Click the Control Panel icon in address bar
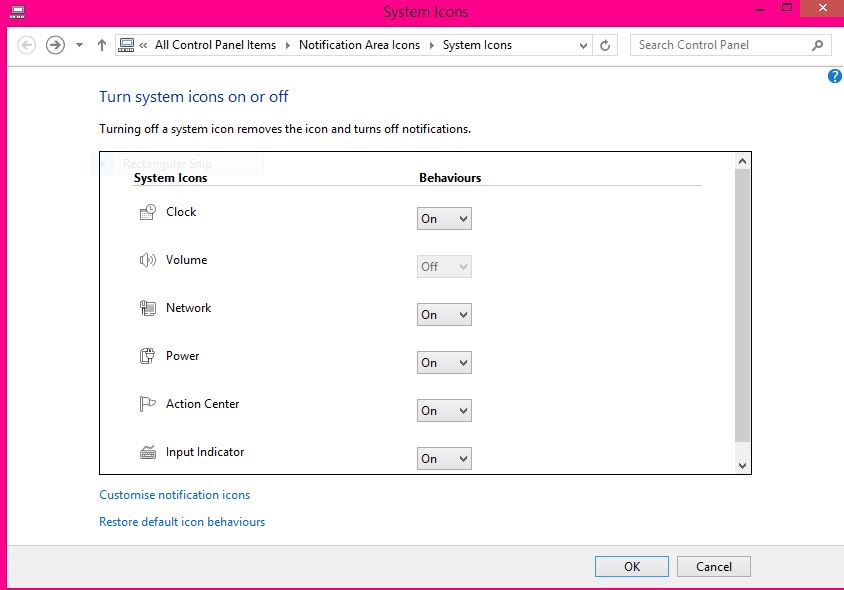Screen dimensions: 844x590 (126, 45)
